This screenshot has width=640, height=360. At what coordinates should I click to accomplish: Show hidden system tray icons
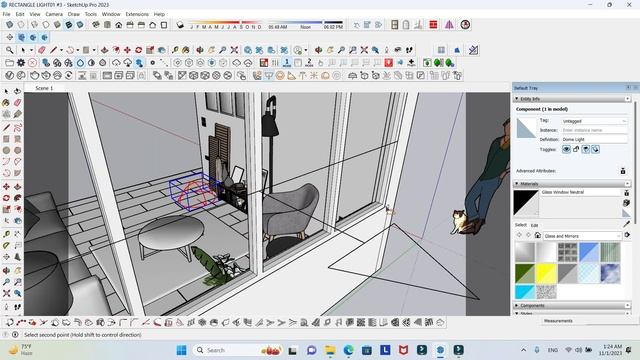(x=523, y=350)
